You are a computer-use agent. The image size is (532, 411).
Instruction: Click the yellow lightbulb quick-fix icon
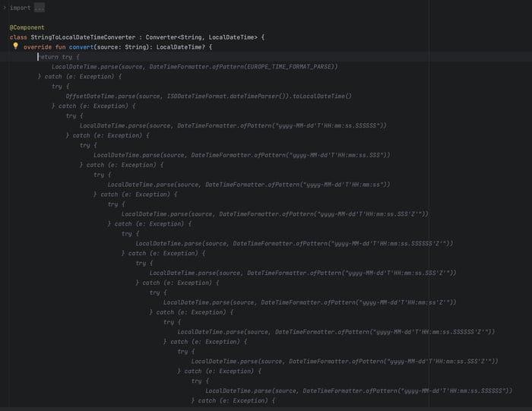[15, 46]
